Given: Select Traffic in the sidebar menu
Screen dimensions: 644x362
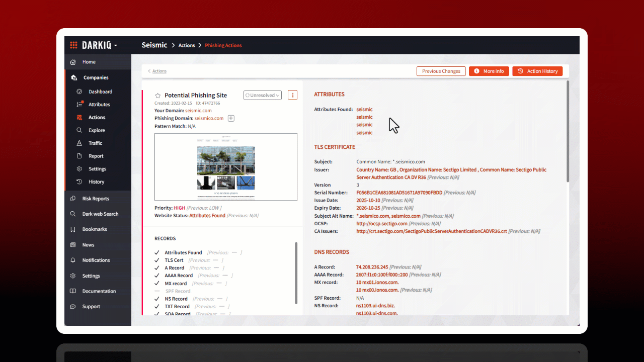Looking at the screenshot, I should (95, 143).
